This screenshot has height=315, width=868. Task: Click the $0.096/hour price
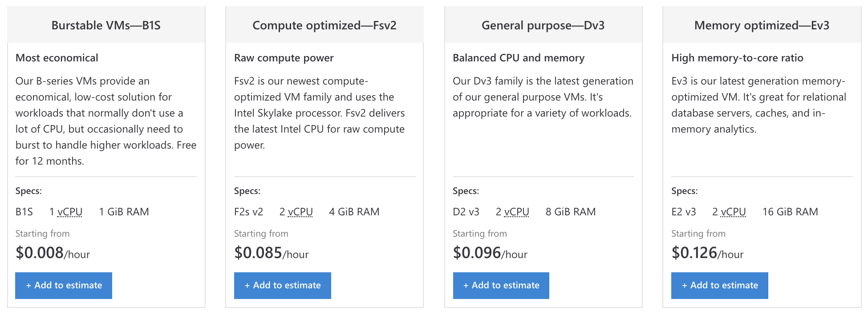pyautogui.click(x=490, y=253)
